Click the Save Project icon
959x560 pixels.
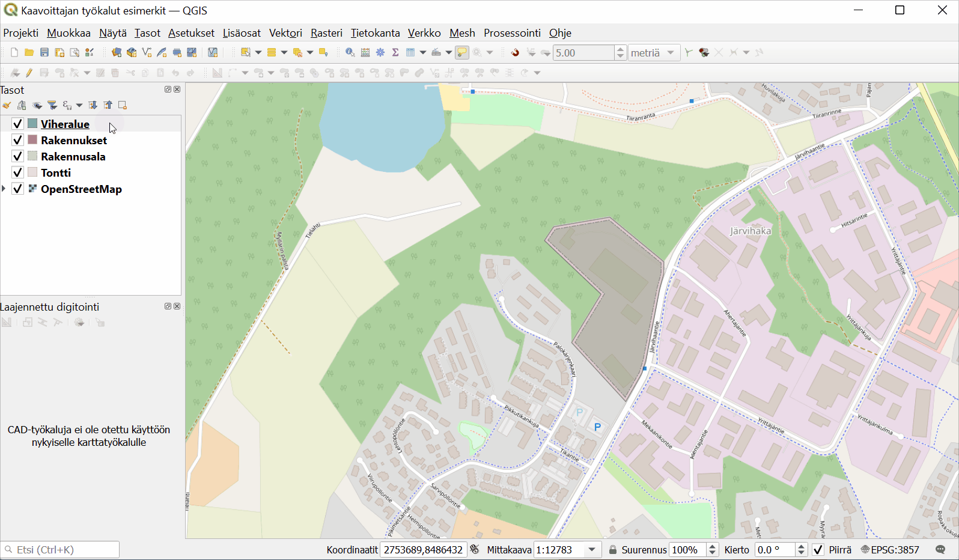click(44, 53)
